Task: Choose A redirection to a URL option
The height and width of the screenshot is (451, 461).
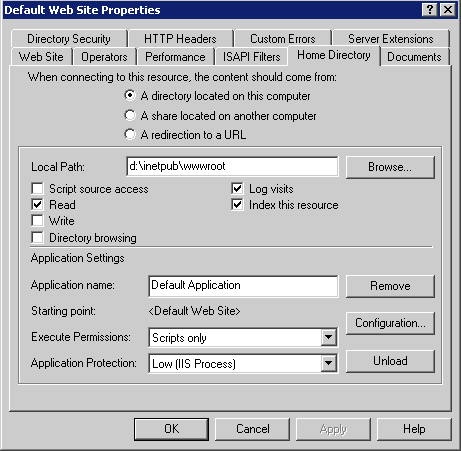Action: [130, 134]
